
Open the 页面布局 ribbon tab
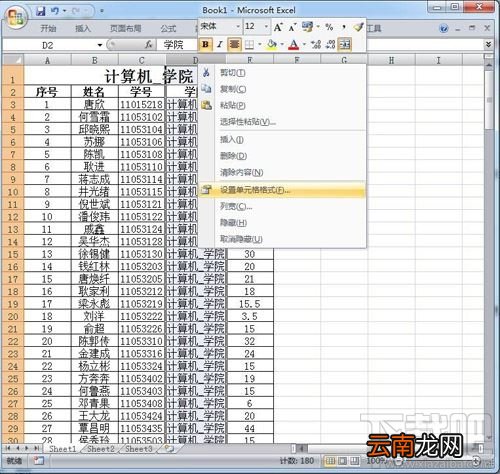pyautogui.click(x=126, y=29)
